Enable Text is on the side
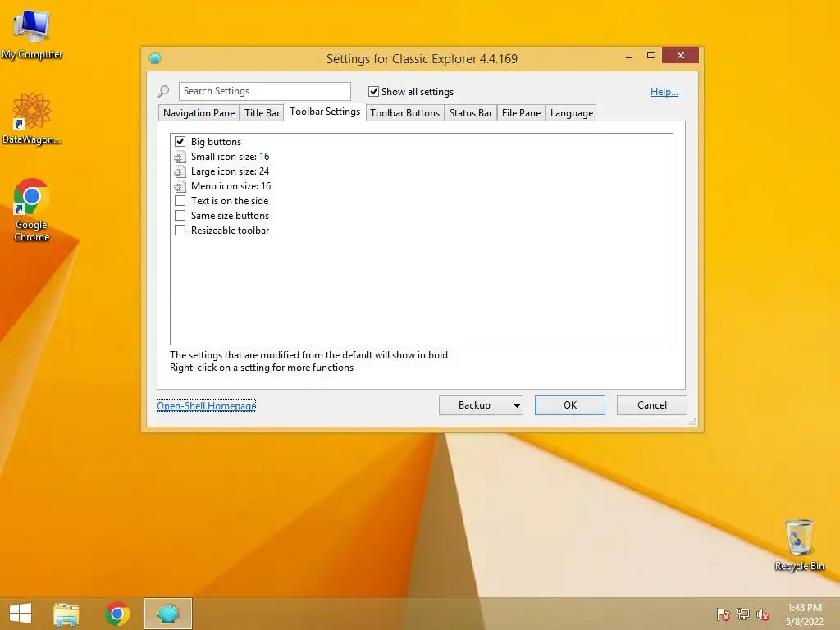840x630 pixels. pos(180,201)
